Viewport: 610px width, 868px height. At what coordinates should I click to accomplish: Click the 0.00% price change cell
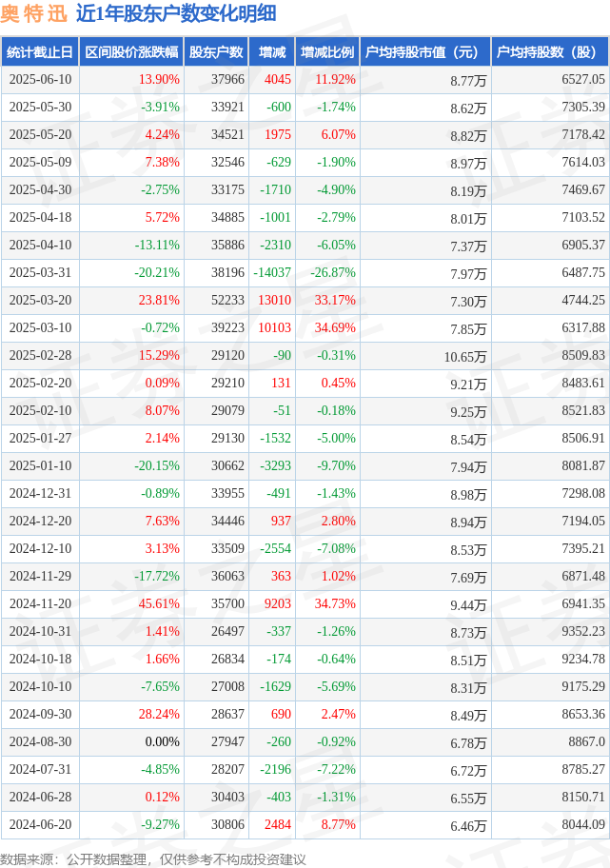point(162,741)
